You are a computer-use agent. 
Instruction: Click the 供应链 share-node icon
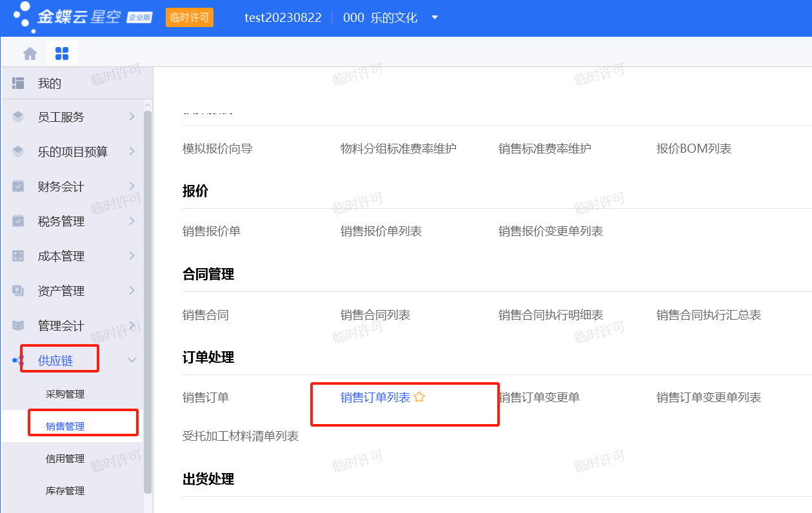(x=18, y=361)
